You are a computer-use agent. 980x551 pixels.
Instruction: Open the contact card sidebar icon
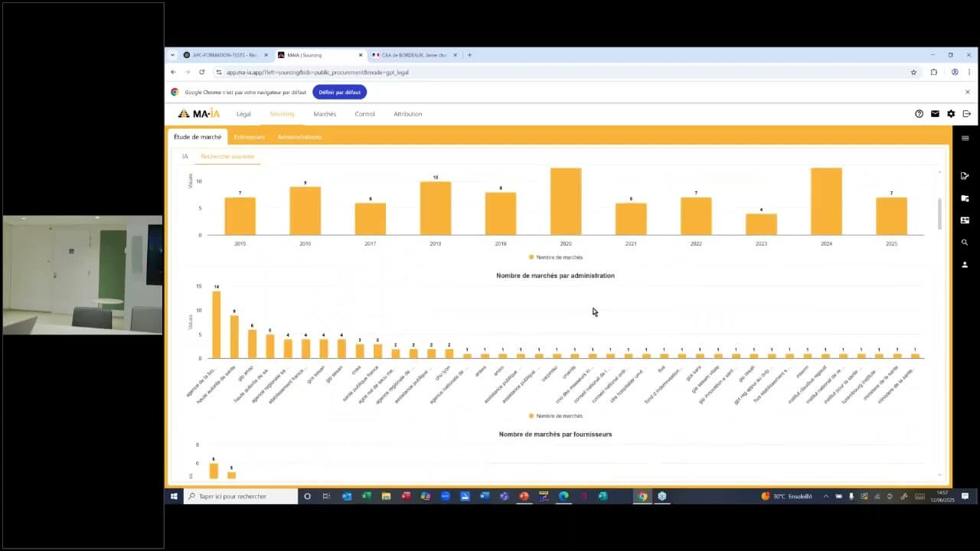coord(965,220)
